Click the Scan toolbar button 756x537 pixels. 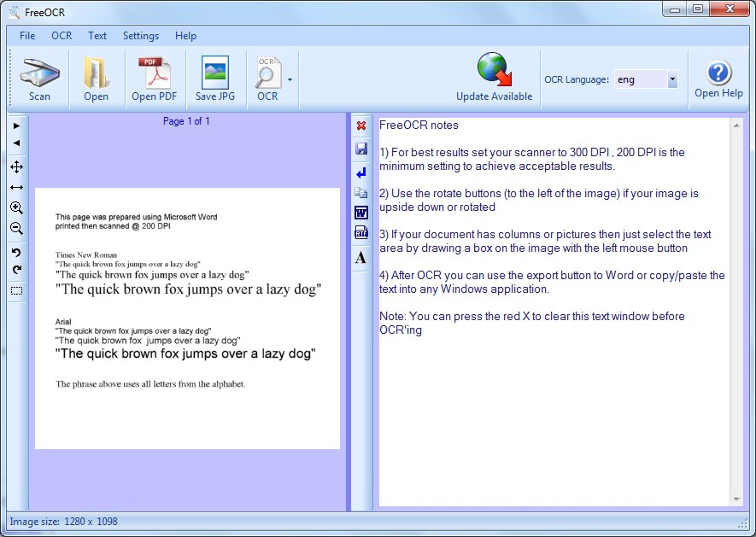pos(39,79)
